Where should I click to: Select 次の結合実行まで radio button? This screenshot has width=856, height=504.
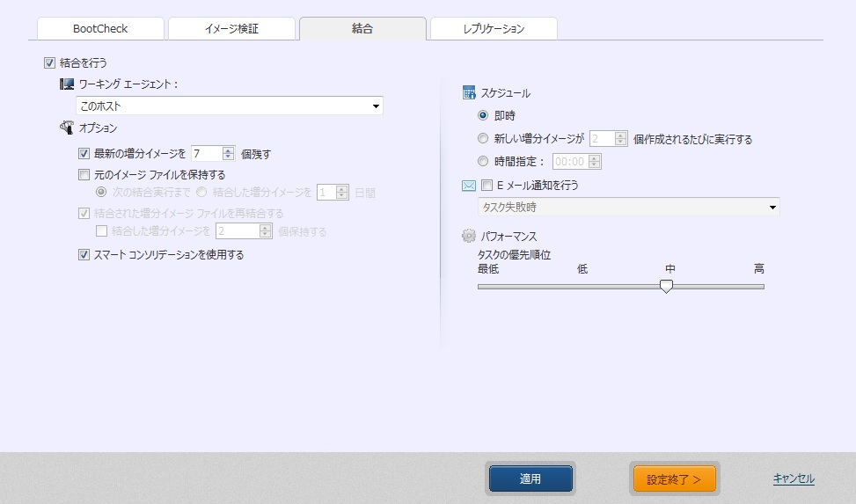pos(101,193)
